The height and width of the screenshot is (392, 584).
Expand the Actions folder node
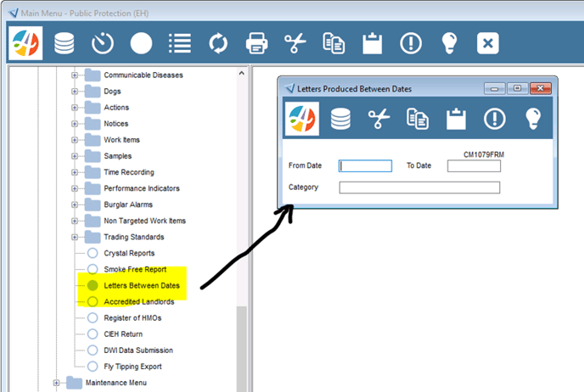[x=75, y=108]
